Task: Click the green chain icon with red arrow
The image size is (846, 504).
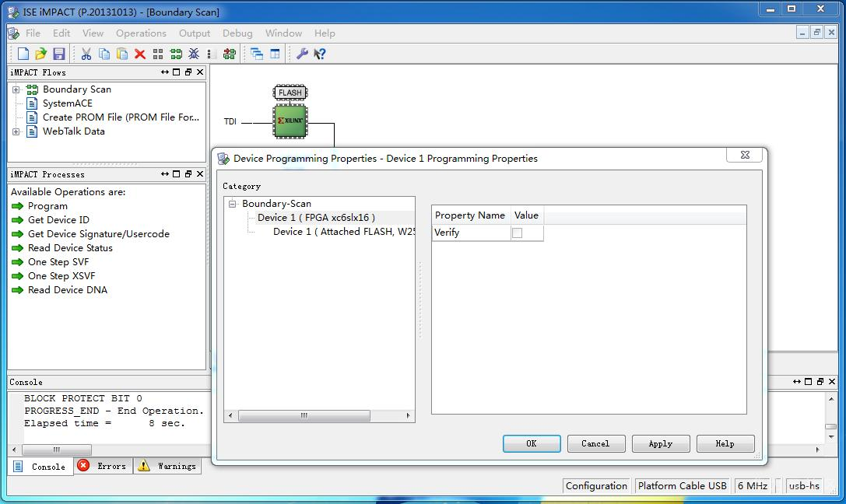Action: (230, 54)
